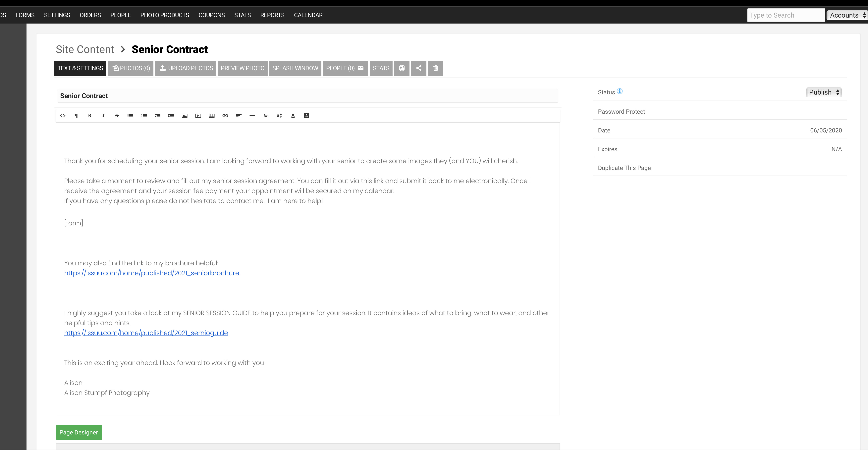
Task: Click Duplicate This Page
Action: [624, 168]
